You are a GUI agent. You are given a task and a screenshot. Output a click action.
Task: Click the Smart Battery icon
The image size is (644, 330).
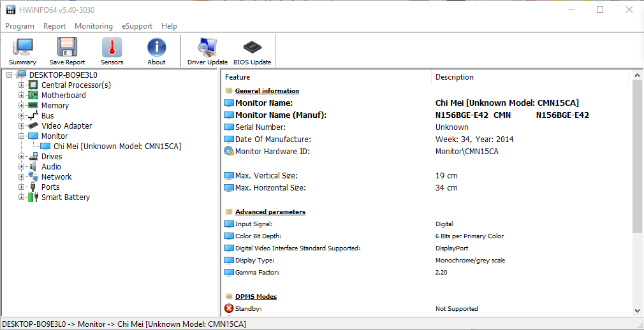coord(33,197)
